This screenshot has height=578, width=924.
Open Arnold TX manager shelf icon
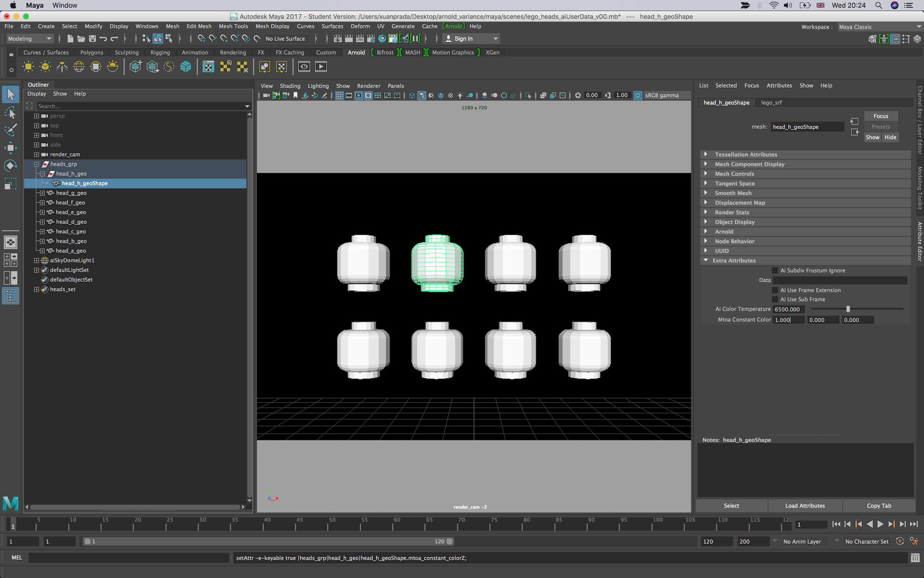click(x=208, y=66)
